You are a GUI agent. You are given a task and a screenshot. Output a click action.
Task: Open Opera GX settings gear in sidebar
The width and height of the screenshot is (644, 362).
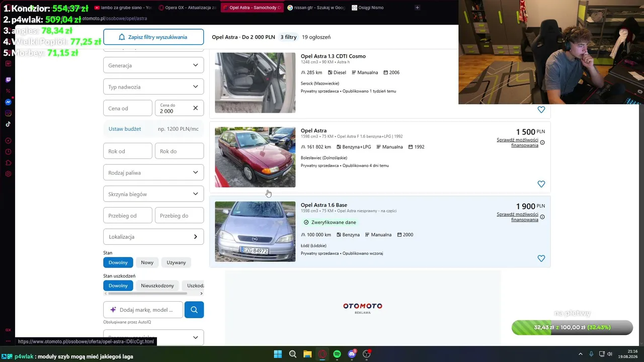click(8, 174)
